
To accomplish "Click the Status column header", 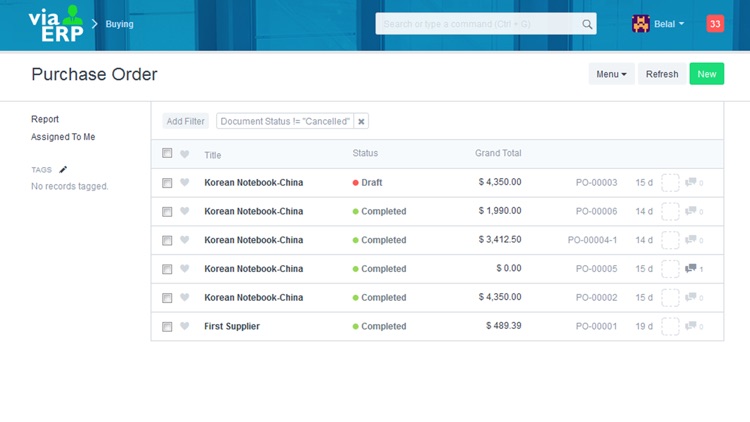I will 365,153.
